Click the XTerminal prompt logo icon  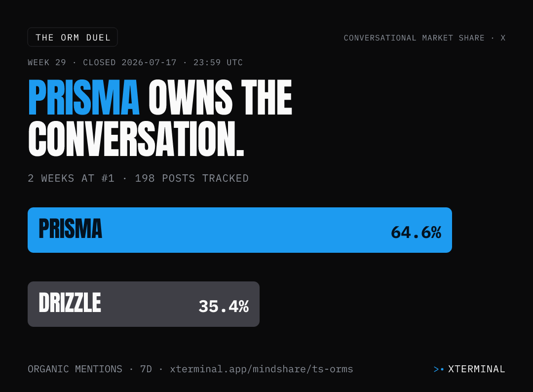(x=439, y=369)
